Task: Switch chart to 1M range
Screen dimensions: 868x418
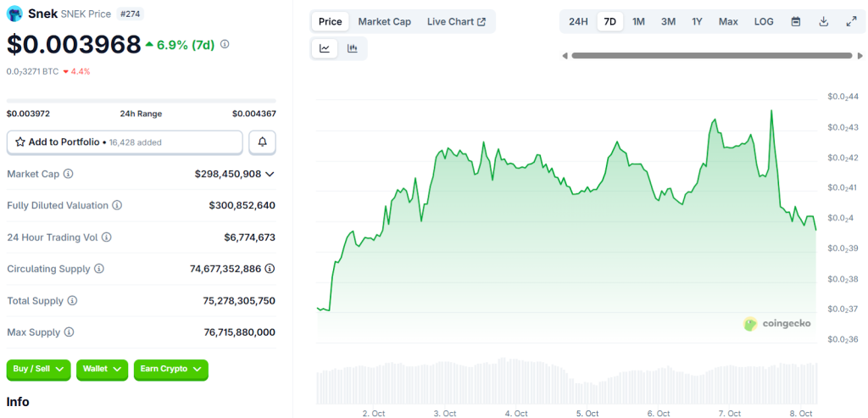Action: coord(638,21)
